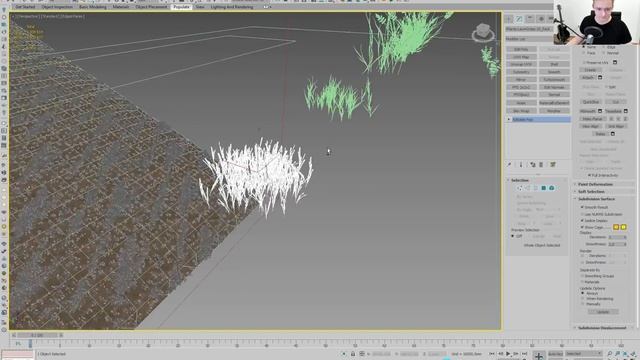
Task: Open Attach List settings box
Action: (600, 78)
